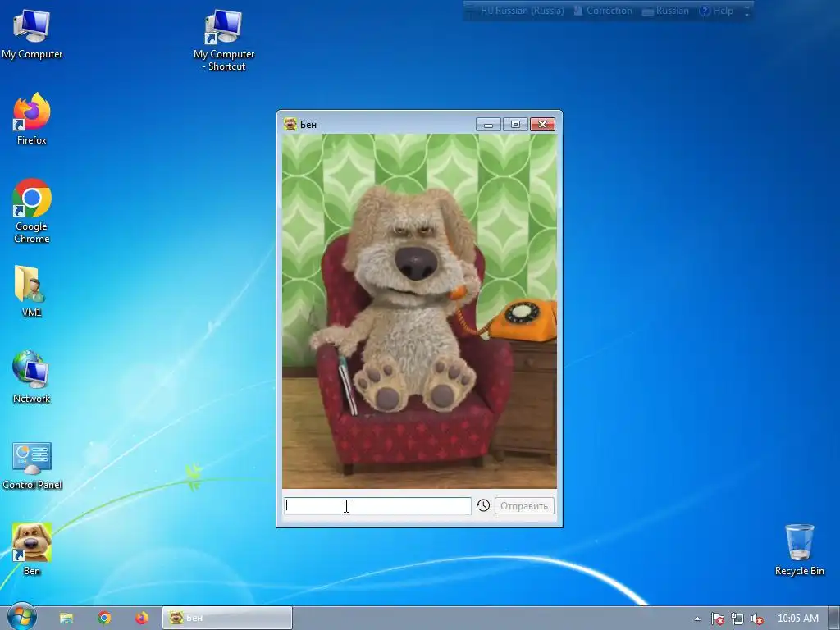The height and width of the screenshot is (630, 840).
Task: Select the Firefox desktop shortcut
Action: (x=32, y=119)
